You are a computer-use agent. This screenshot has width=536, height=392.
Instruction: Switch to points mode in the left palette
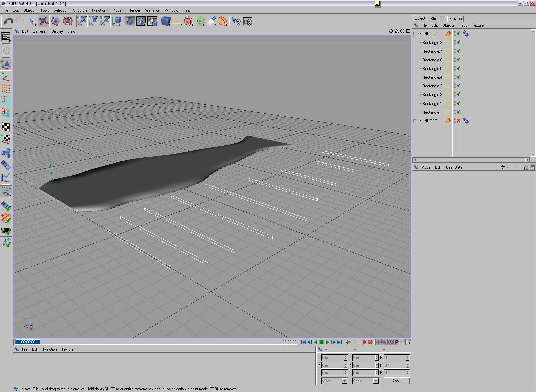pos(6,89)
